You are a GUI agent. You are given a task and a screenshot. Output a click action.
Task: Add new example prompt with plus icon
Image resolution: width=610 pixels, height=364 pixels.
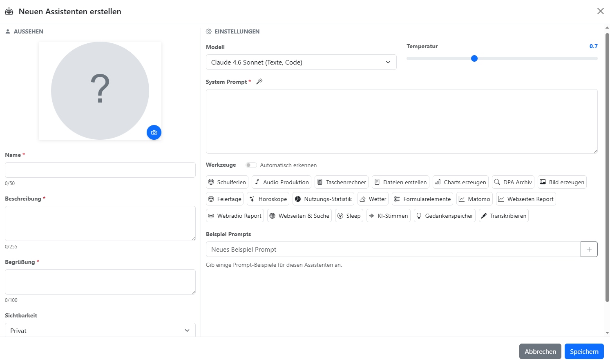tap(589, 249)
